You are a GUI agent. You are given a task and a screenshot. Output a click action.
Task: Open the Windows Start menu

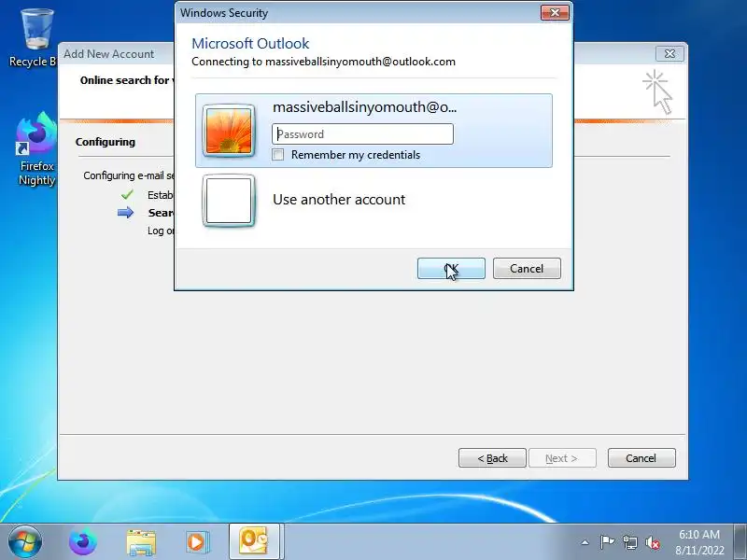25,541
